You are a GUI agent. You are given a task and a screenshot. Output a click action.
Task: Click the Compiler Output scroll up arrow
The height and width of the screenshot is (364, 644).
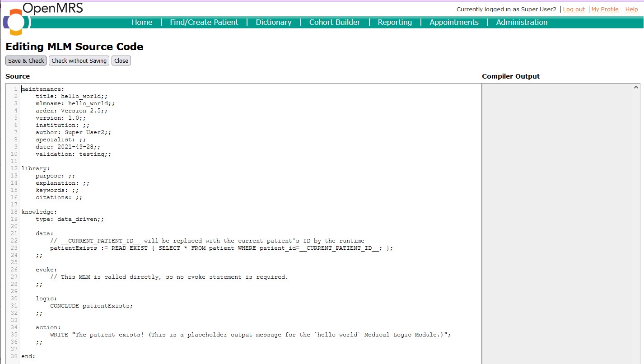[636, 87]
